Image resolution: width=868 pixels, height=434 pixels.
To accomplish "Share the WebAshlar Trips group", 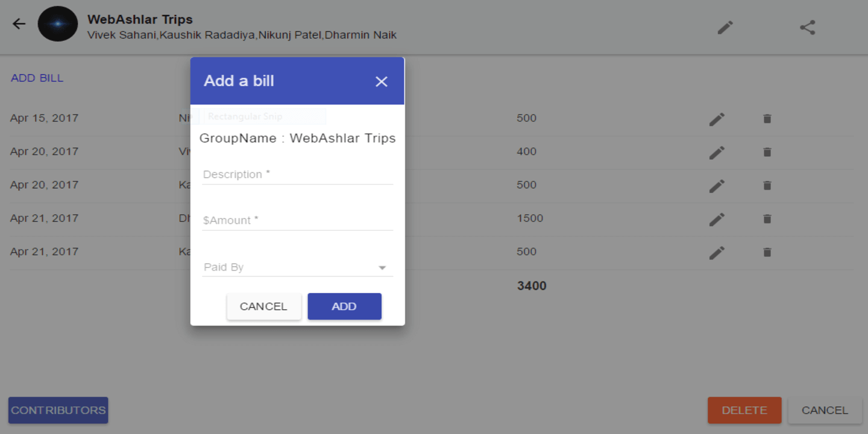I will 808,27.
